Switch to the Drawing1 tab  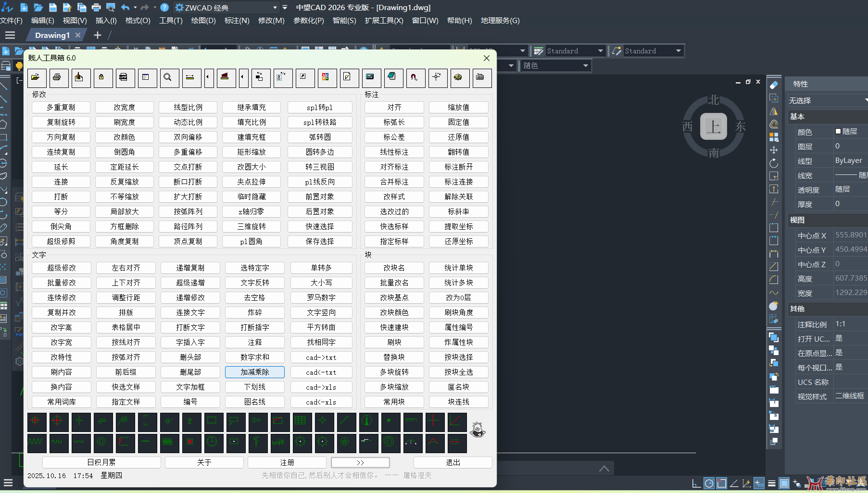point(52,35)
